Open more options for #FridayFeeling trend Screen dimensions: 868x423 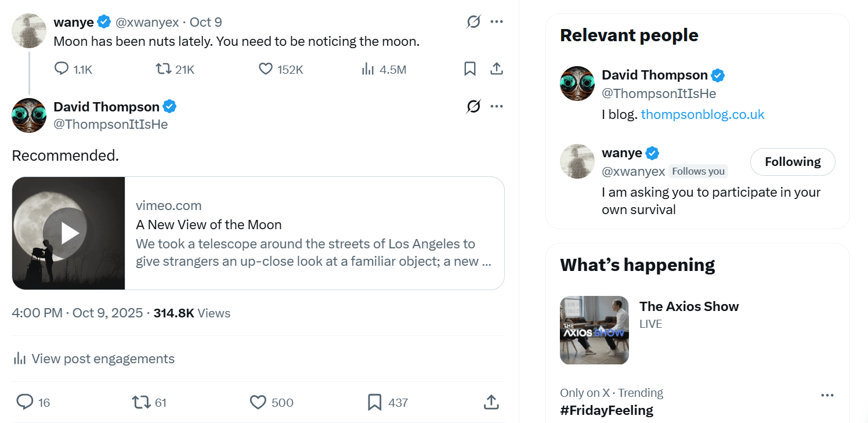pos(827,395)
